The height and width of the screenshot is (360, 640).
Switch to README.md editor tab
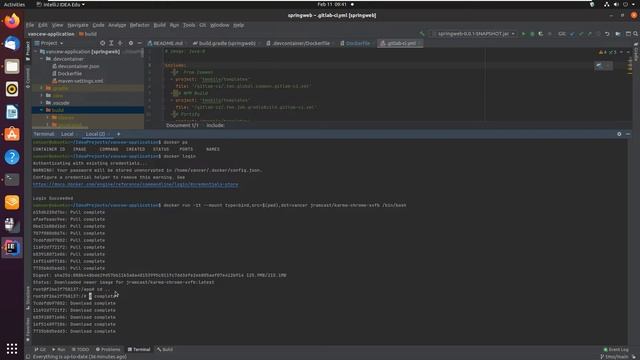tap(165, 43)
